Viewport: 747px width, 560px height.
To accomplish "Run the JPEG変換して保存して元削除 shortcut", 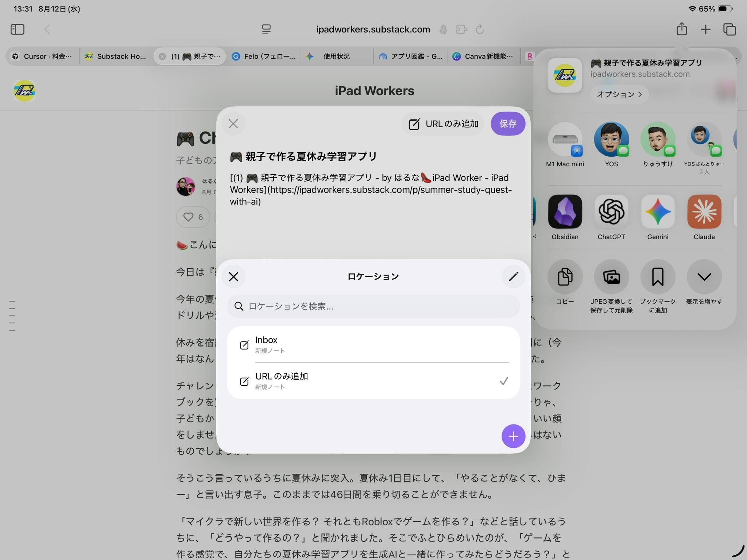I will (x=611, y=277).
